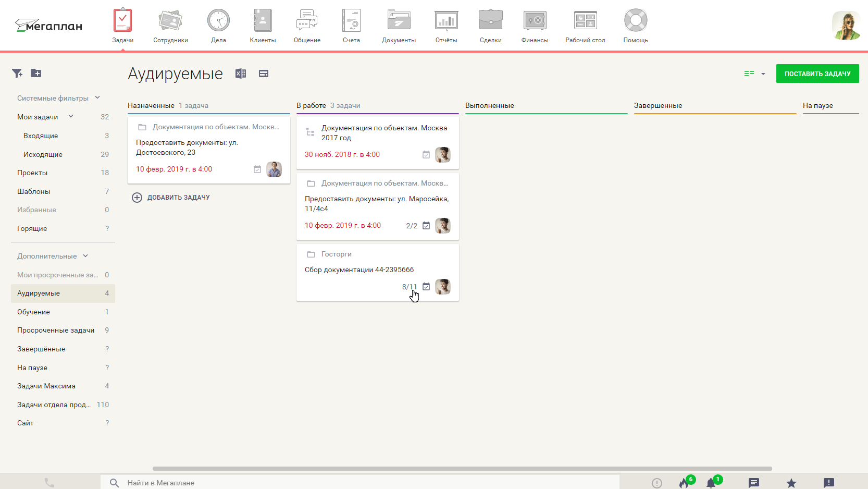Click the phone icon in bottom bar
This screenshot has width=868, height=489.
(49, 483)
